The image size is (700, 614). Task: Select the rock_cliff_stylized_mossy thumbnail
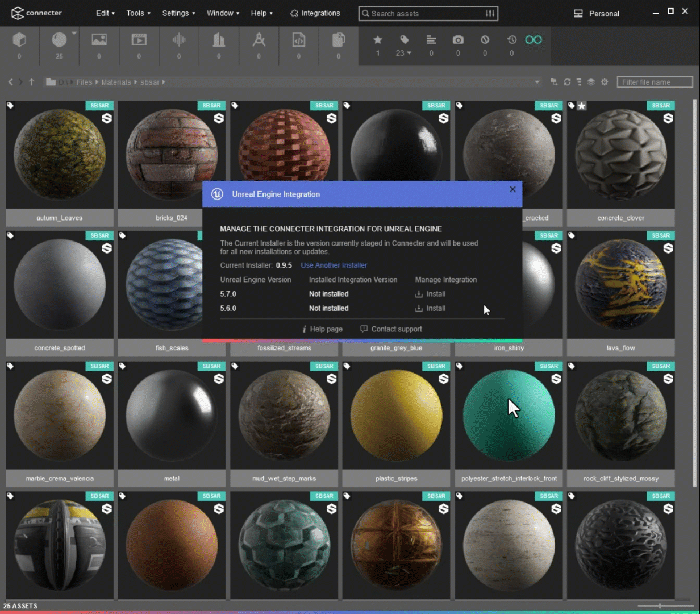click(621, 415)
